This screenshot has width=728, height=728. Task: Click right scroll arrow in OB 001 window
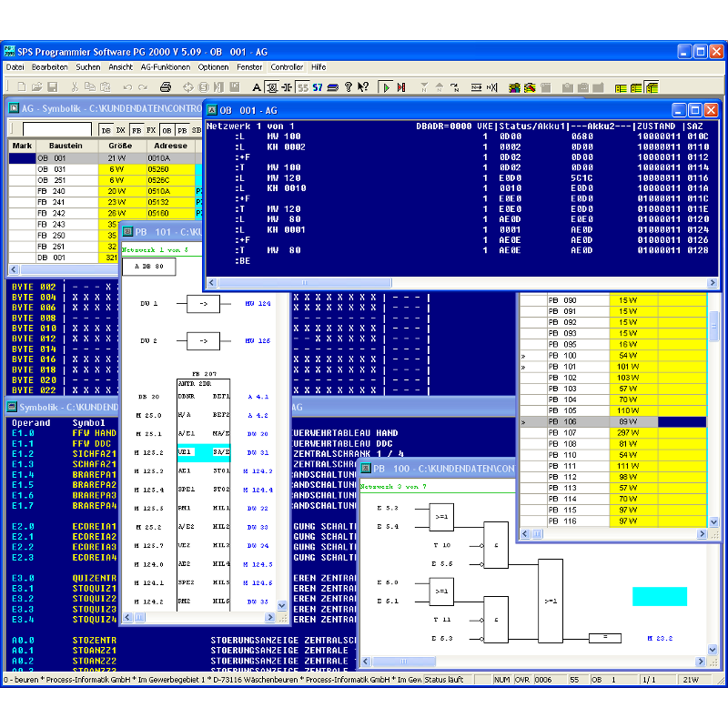tap(713, 282)
